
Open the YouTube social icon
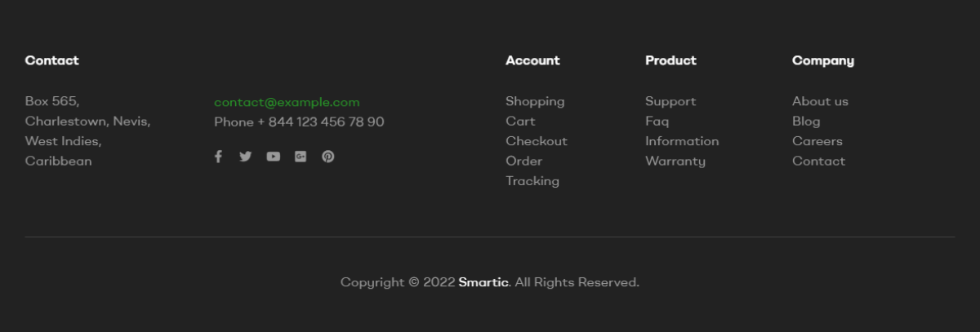(x=274, y=157)
